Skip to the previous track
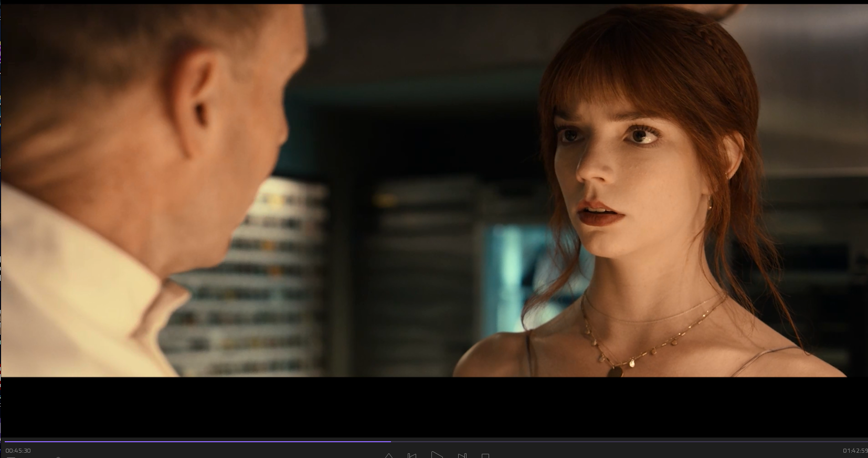This screenshot has width=868, height=458. [x=412, y=455]
